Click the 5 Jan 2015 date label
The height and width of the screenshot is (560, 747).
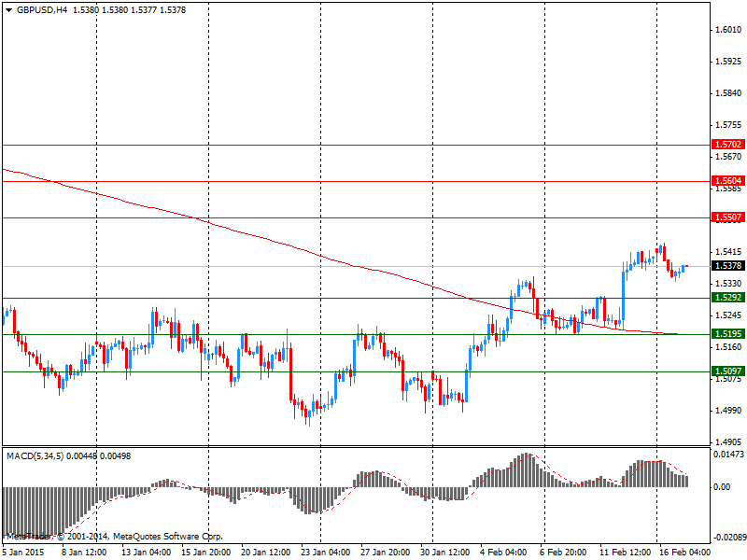24,552
